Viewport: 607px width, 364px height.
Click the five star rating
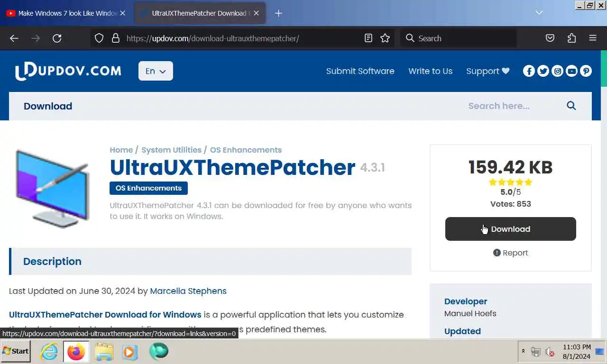pyautogui.click(x=510, y=182)
